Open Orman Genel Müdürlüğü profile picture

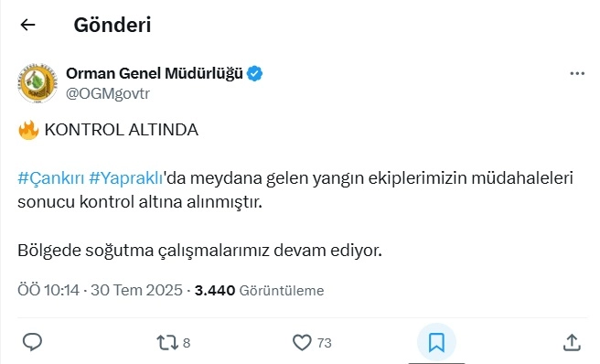click(37, 83)
